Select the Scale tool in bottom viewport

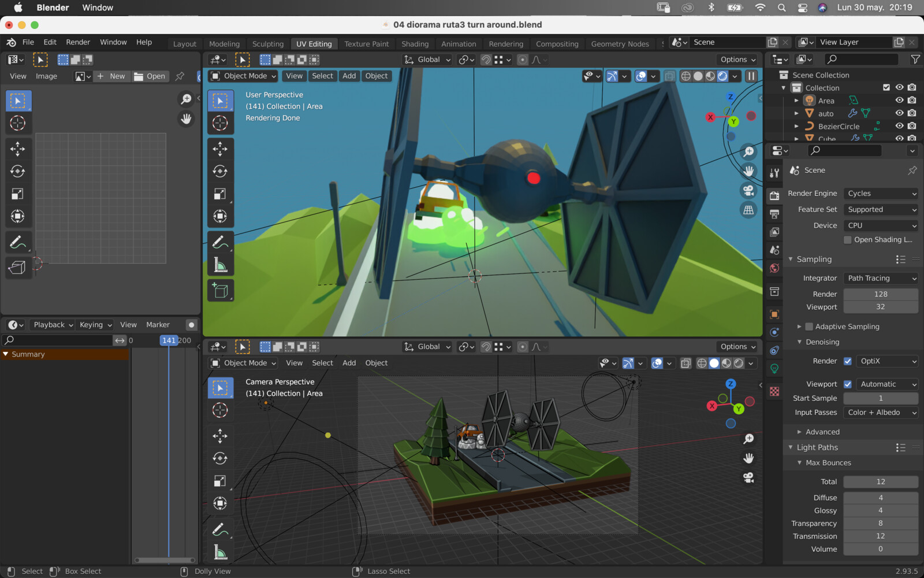(220, 481)
